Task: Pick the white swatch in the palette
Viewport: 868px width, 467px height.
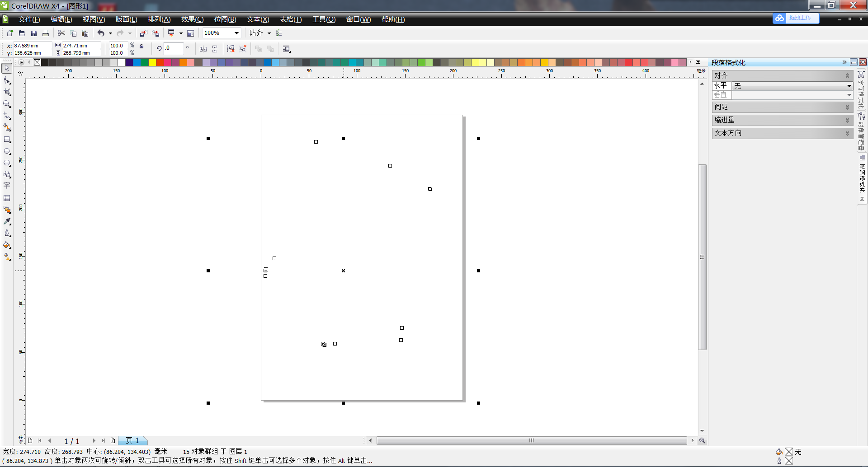Action: [122, 62]
